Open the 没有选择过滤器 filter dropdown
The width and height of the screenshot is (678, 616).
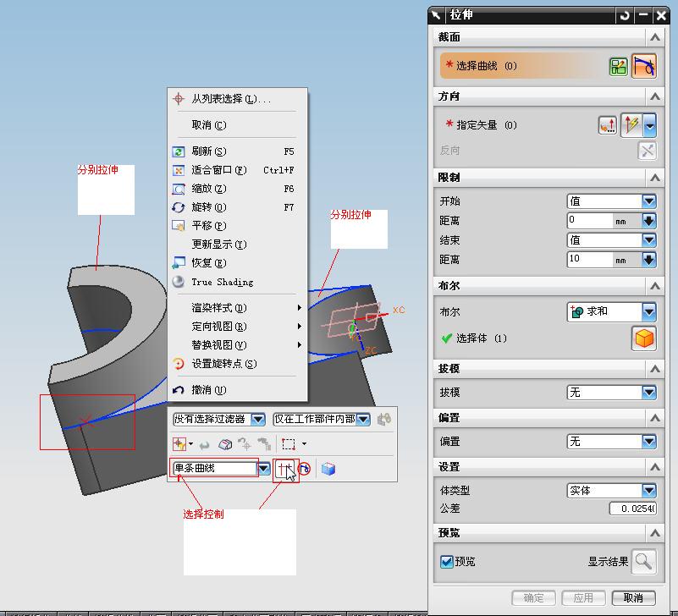[258, 420]
